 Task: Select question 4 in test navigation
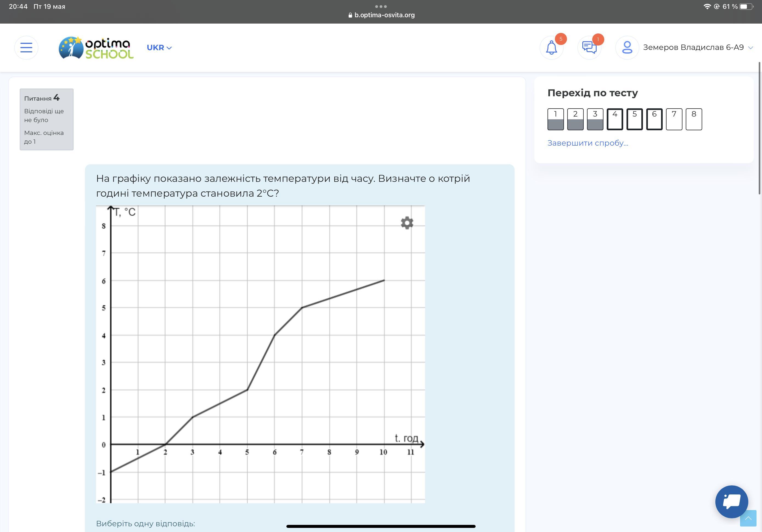pyautogui.click(x=615, y=119)
